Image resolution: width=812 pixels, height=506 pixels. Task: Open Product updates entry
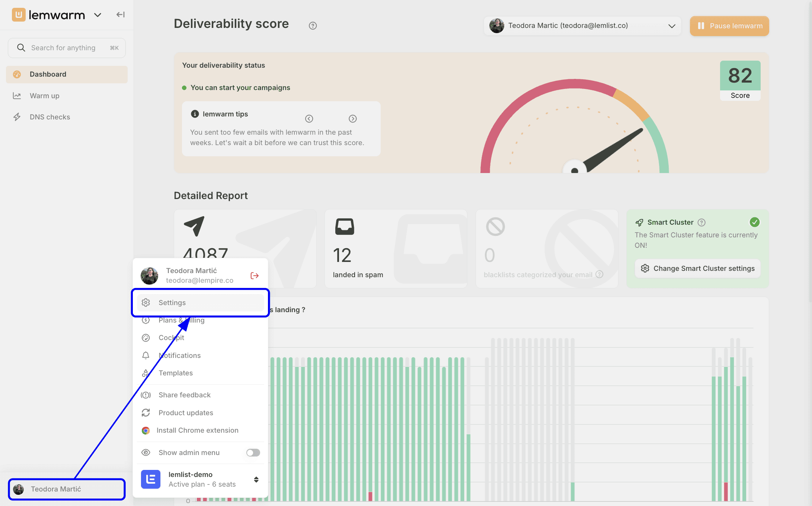(200, 413)
